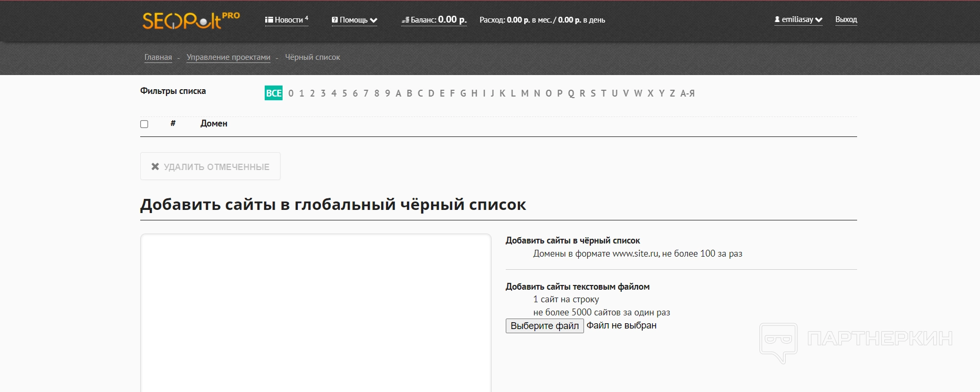
Task: Filter domains by letter Q
Action: point(571,93)
